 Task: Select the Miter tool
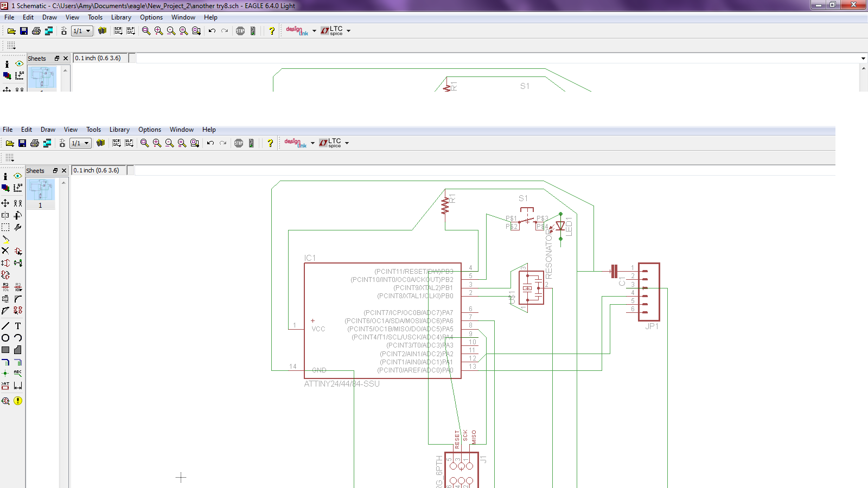[x=18, y=299]
